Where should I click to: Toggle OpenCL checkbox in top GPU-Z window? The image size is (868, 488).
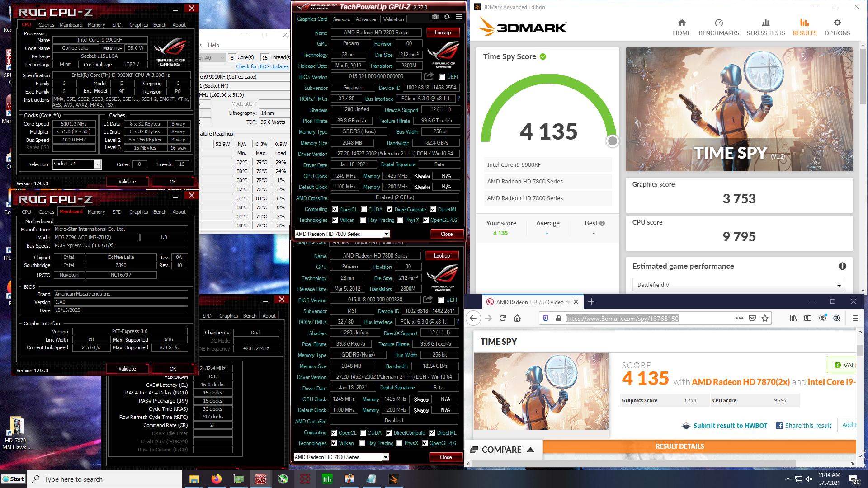pos(335,210)
